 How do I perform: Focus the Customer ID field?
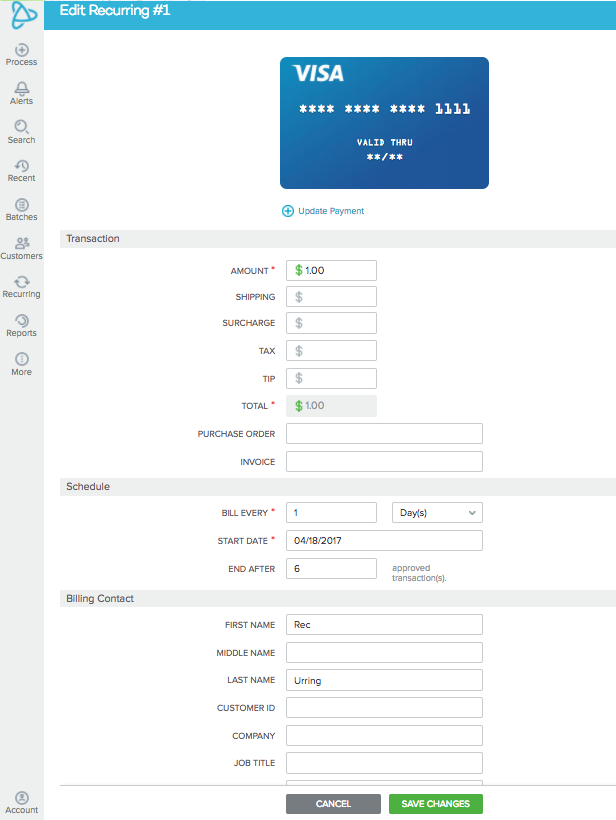384,708
